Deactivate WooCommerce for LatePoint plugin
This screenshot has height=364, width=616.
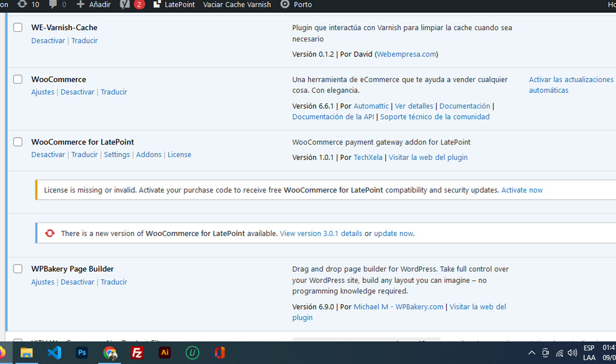48,155
